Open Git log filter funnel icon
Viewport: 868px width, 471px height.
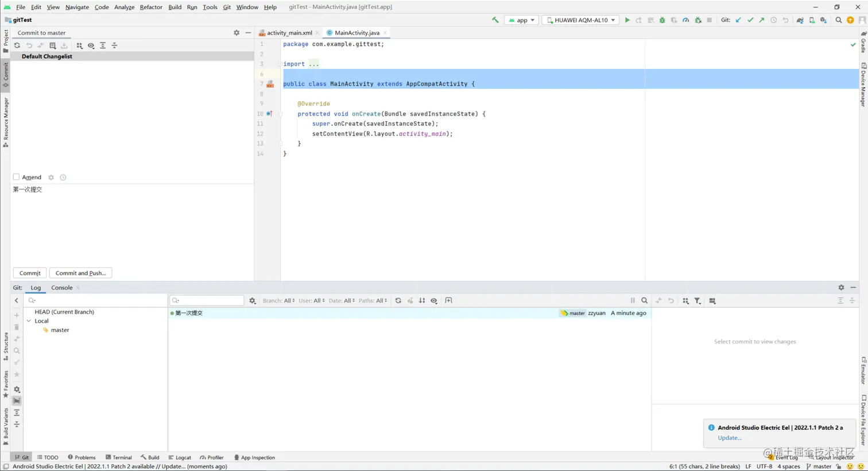(x=697, y=300)
